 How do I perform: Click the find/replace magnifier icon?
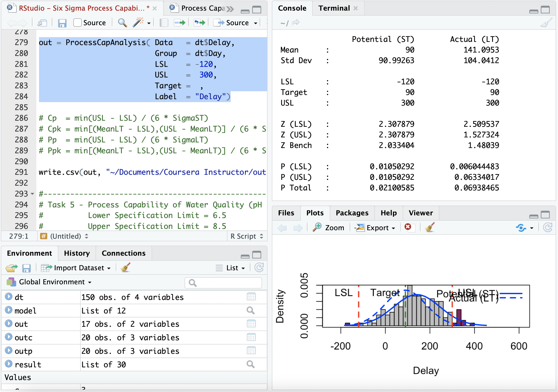pyautogui.click(x=122, y=23)
